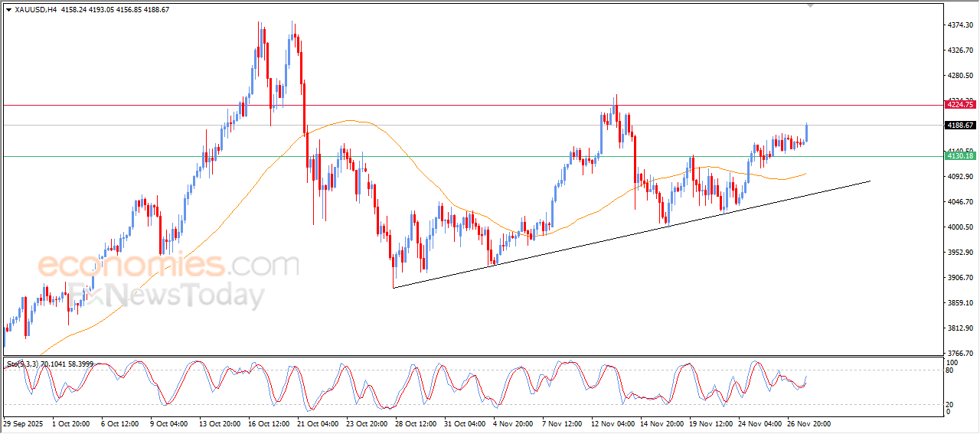The height and width of the screenshot is (434, 980).
Task: Select the red 4224.75 price level tag
Action: point(959,105)
